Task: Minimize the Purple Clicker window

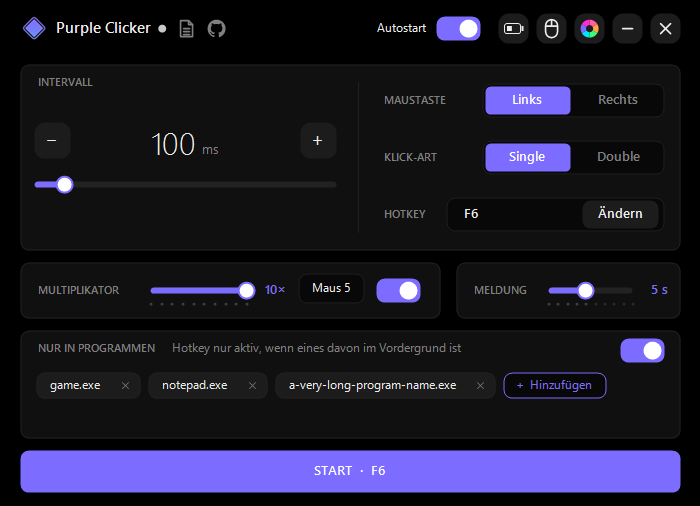Action: (627, 29)
